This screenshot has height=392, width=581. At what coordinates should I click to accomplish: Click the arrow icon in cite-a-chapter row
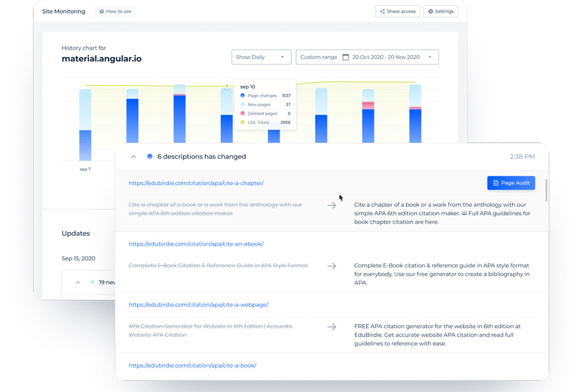pos(331,206)
